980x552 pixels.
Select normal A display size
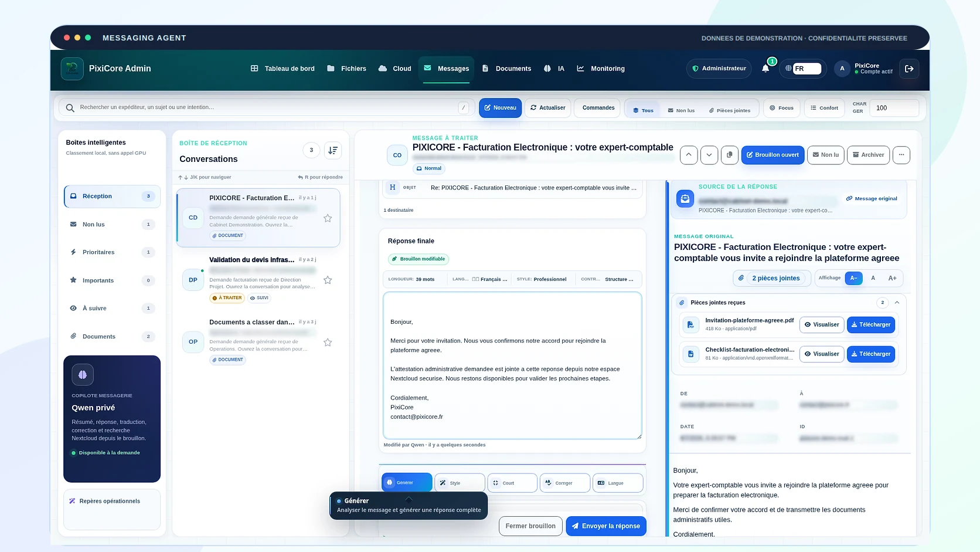873,278
